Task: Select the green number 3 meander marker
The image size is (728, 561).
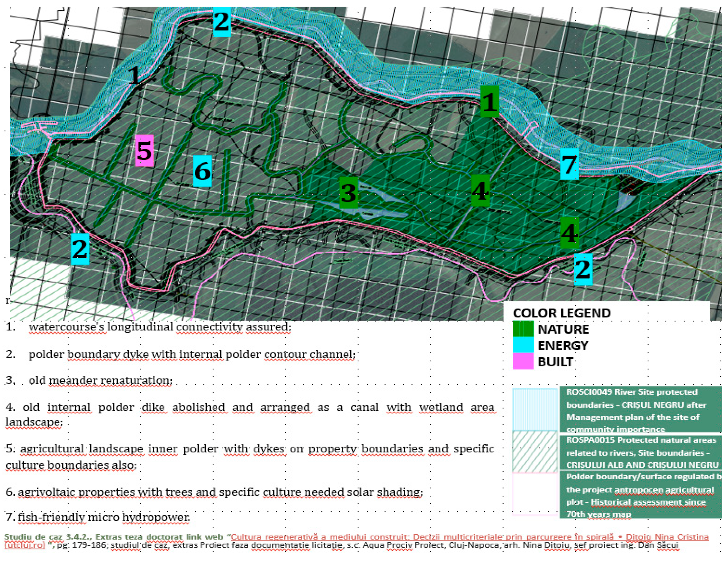Action: click(x=348, y=193)
